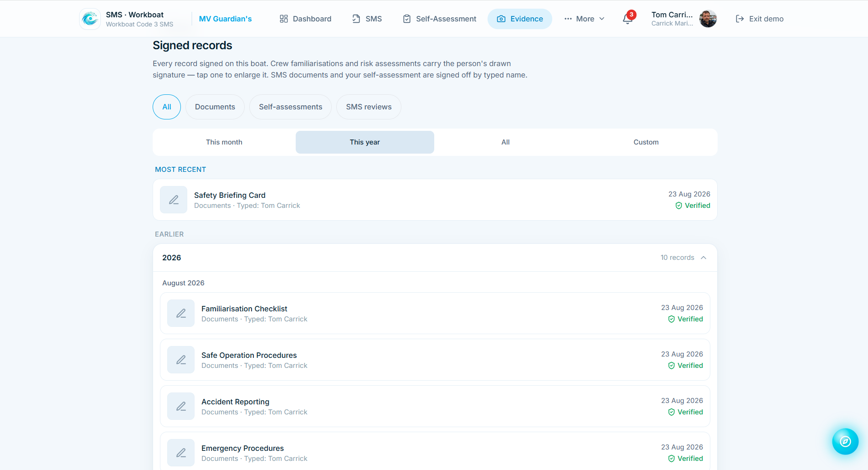Click the Safety Briefing Card signature icon

[x=174, y=200]
